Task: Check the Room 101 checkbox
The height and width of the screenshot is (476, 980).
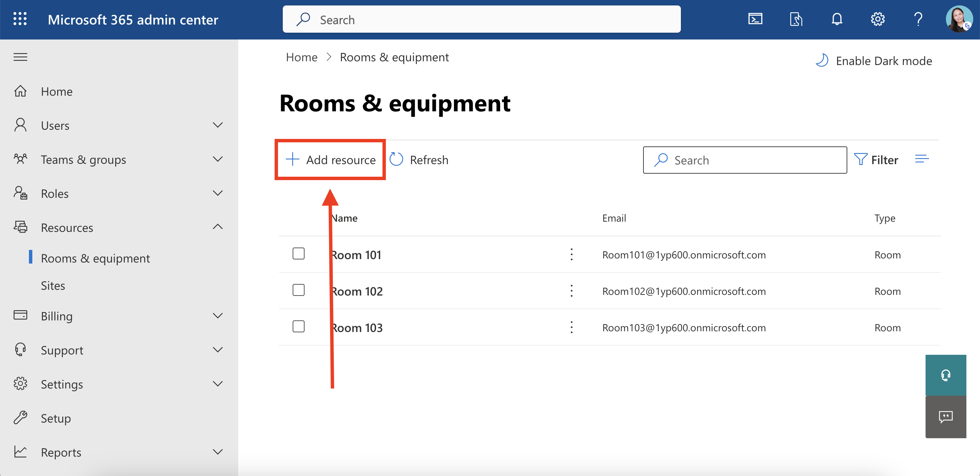Action: 298,254
